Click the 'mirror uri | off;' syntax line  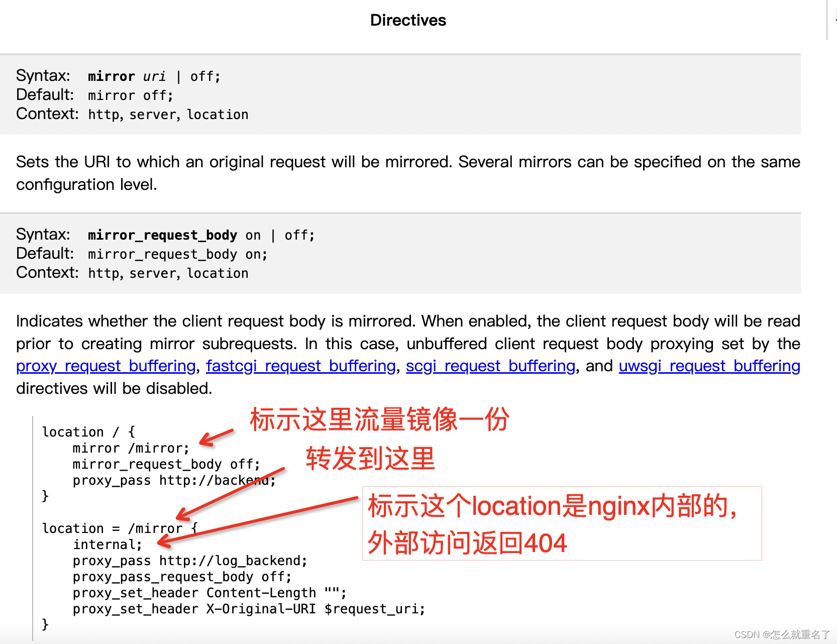click(154, 76)
